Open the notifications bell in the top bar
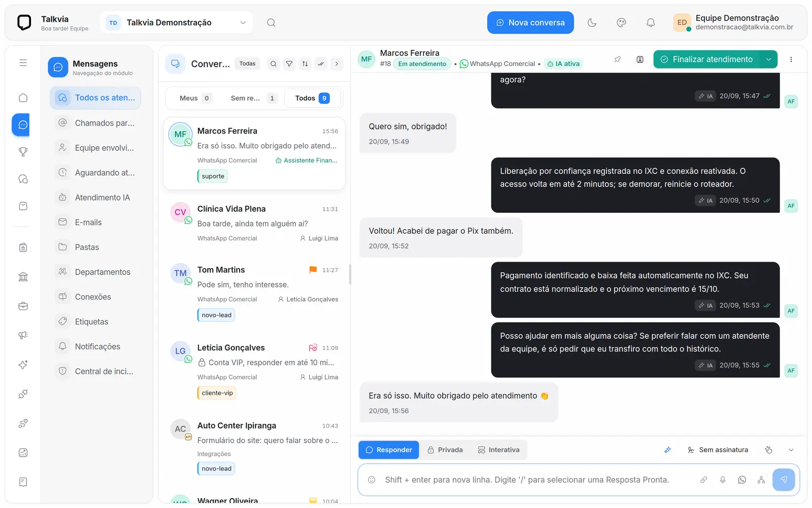812x508 pixels. 651,22
